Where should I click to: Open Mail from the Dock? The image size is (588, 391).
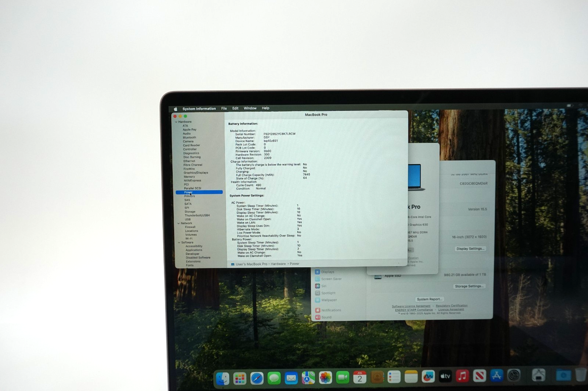click(x=291, y=378)
